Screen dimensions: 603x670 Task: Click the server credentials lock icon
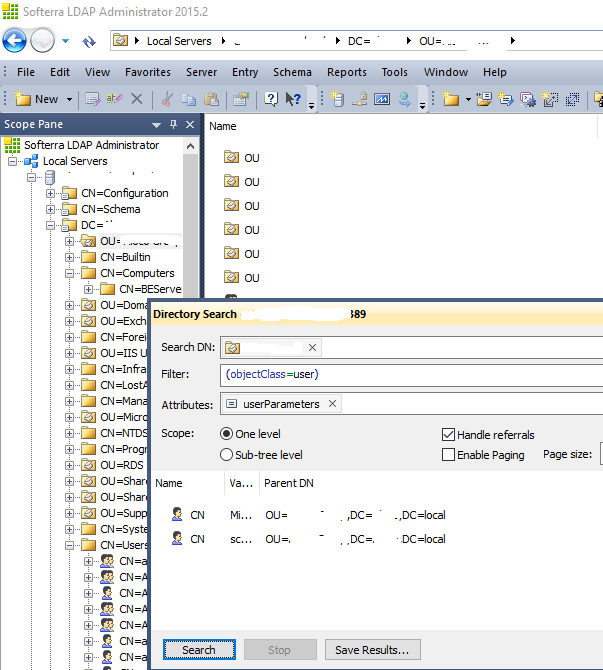pyautogui.click(x=359, y=99)
